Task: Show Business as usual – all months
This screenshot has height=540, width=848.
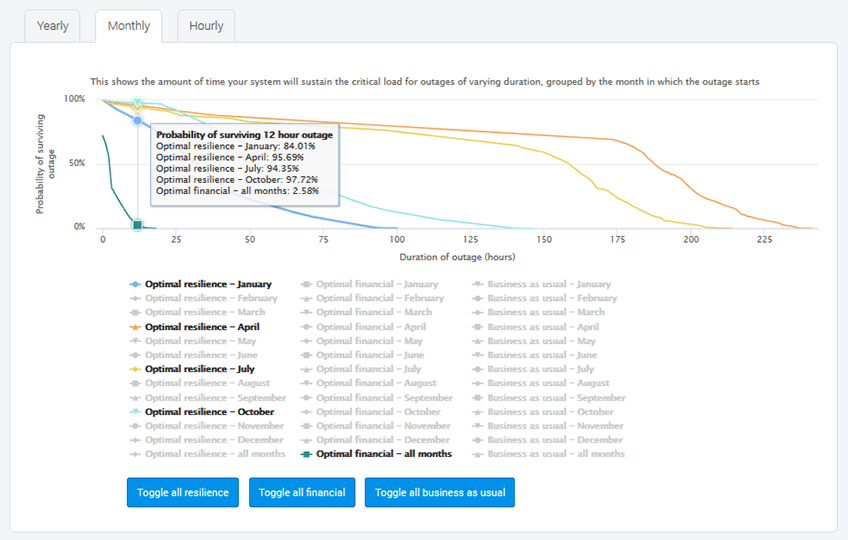Action: (555, 454)
